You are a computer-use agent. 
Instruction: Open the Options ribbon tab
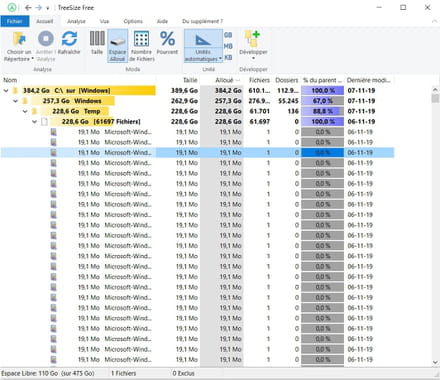point(133,21)
